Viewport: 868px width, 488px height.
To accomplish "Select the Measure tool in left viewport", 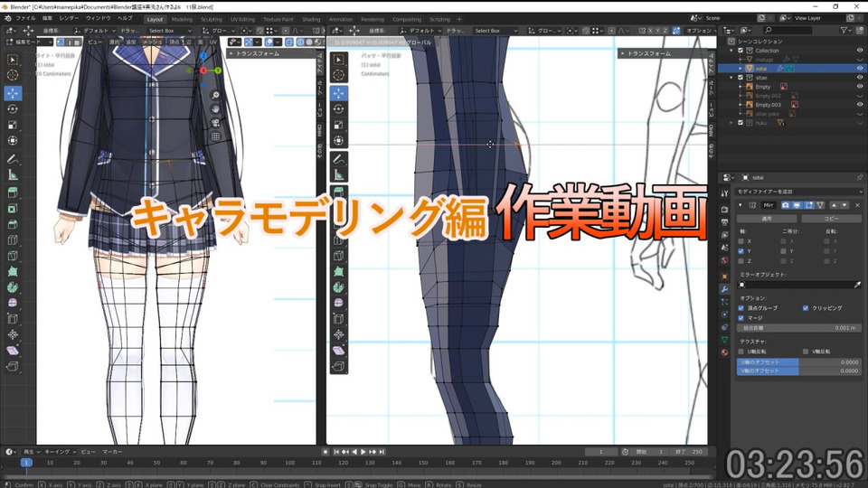I will click(13, 175).
